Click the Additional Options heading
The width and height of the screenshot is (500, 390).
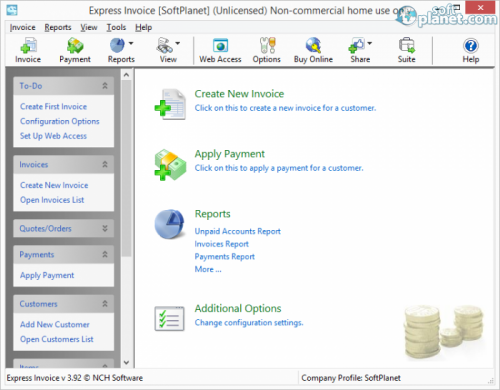pyautogui.click(x=238, y=309)
